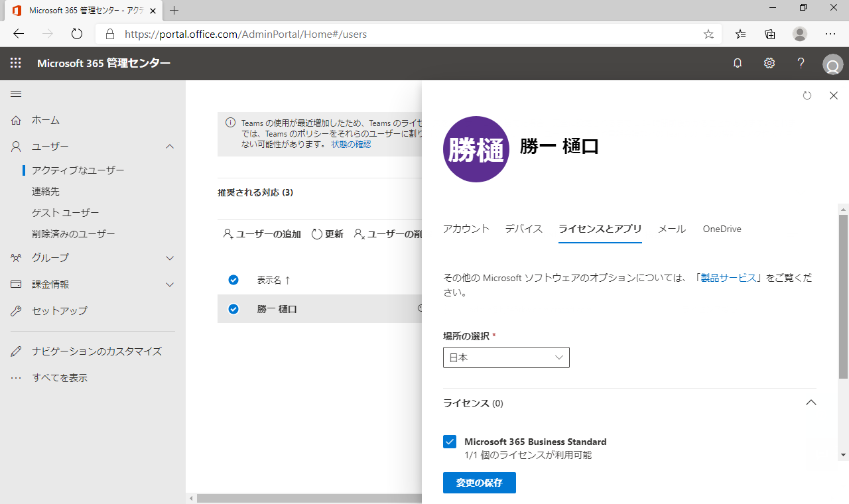Image resolution: width=849 pixels, height=504 pixels.
Task: Open the 製品サービス link
Action: tap(728, 278)
